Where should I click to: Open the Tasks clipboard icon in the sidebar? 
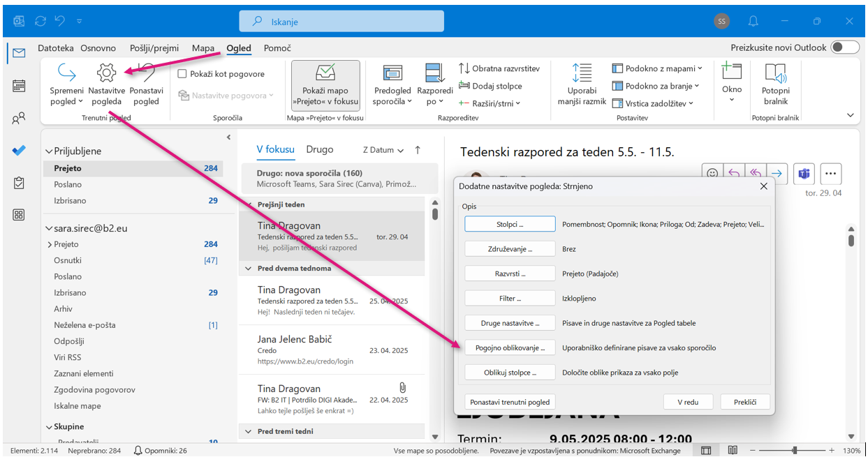pyautogui.click(x=19, y=183)
